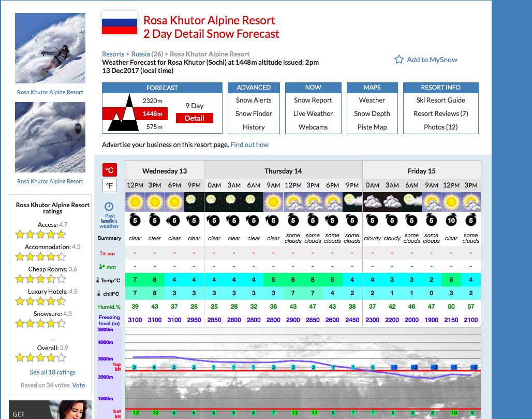Click the Humid.% row label
The height and width of the screenshot is (419, 532).
[x=109, y=307]
